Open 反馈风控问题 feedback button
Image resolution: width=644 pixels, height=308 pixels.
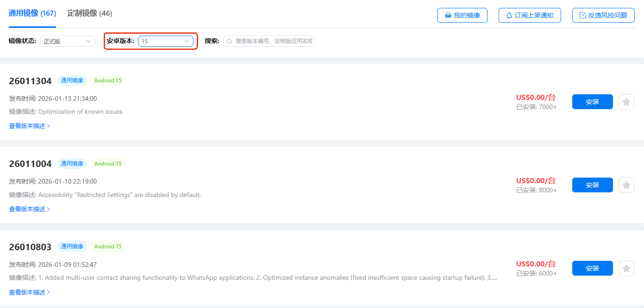tap(603, 15)
